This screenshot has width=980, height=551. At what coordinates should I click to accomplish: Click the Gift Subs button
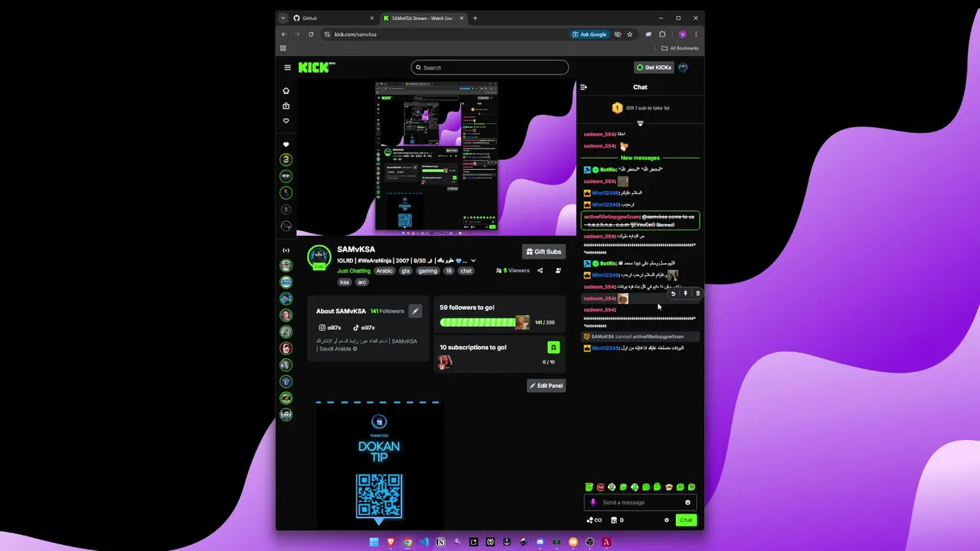[544, 252]
